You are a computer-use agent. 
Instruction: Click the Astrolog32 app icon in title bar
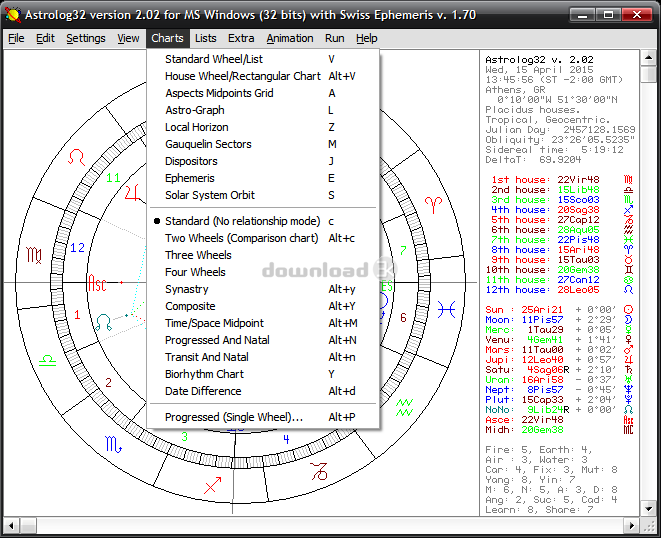13,15
